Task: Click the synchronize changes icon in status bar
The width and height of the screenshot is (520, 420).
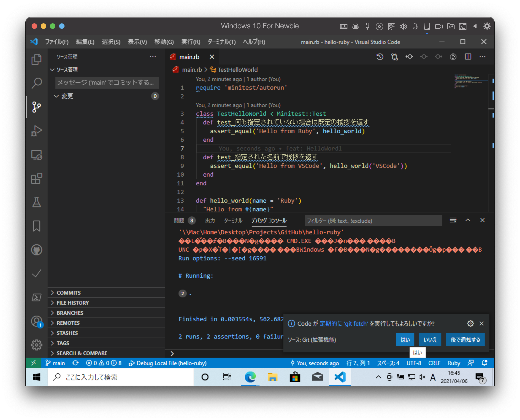Action: (x=75, y=363)
